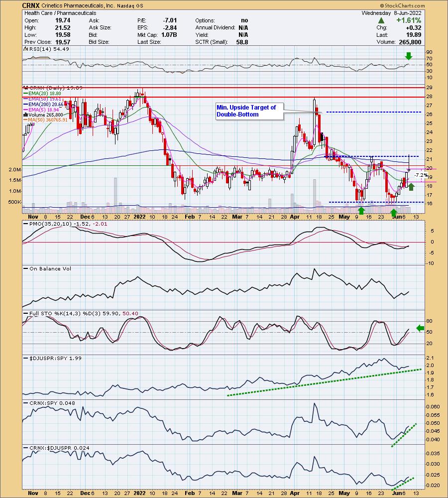Image resolution: width=448 pixels, height=498 pixels.
Task: Select the EPS value -2.84
Action: [170, 27]
